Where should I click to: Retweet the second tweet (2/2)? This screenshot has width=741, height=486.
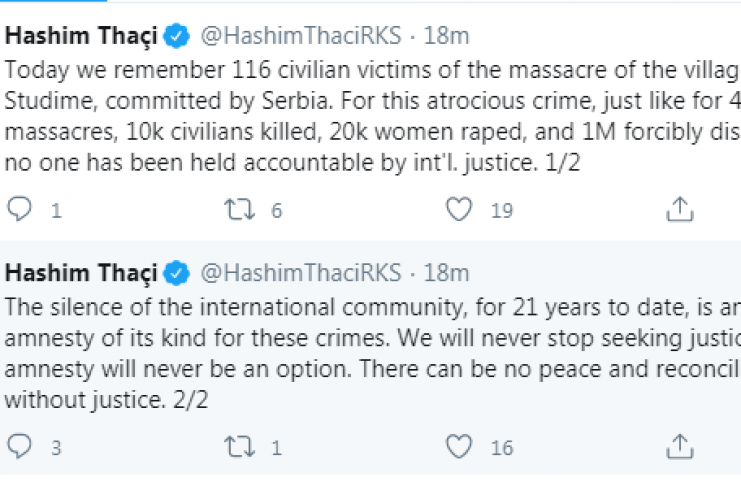pyautogui.click(x=240, y=447)
